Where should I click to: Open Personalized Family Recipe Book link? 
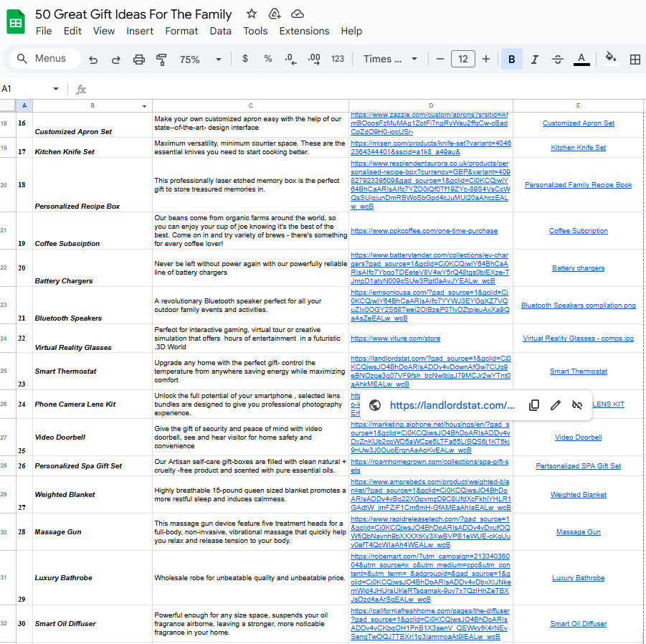[578, 184]
